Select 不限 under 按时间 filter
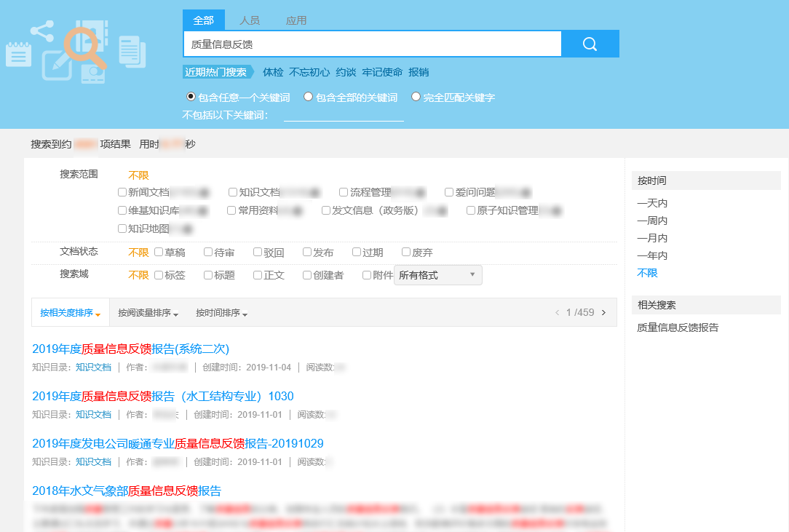 coord(647,273)
